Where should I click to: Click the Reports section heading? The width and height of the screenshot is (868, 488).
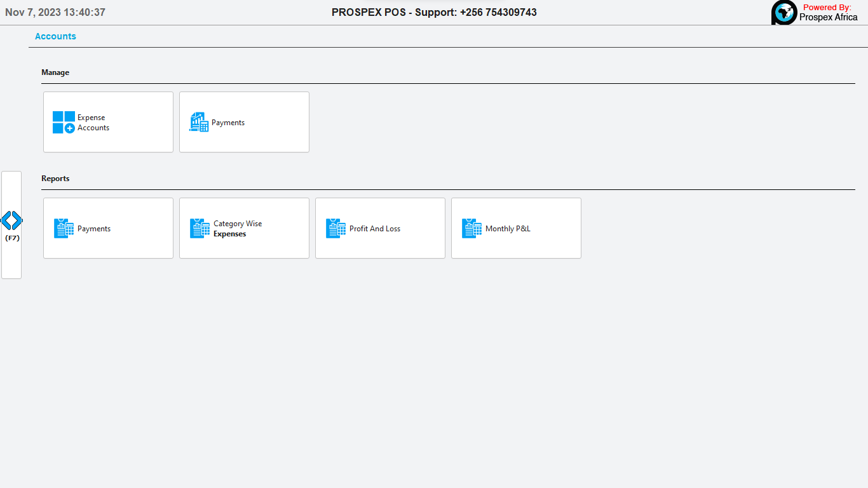[55, 179]
